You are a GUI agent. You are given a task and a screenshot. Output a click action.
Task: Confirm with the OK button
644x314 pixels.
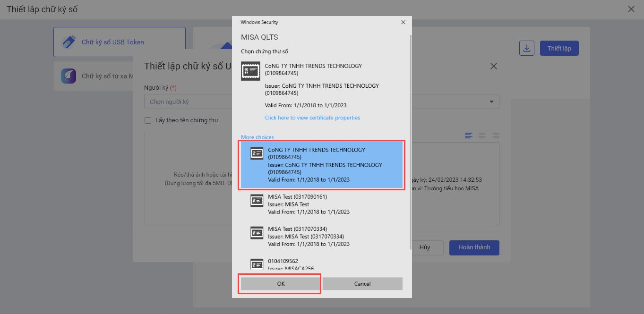[x=281, y=284]
